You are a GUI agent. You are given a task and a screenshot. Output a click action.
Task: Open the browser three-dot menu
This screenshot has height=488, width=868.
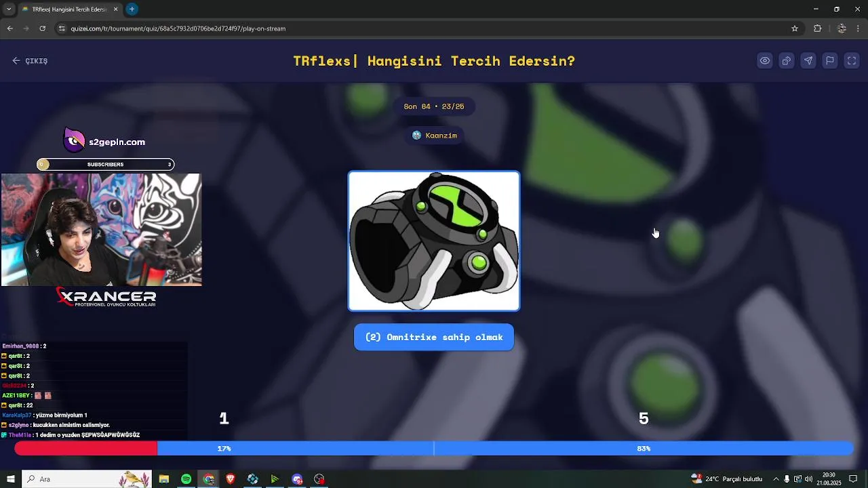pyautogui.click(x=858, y=28)
